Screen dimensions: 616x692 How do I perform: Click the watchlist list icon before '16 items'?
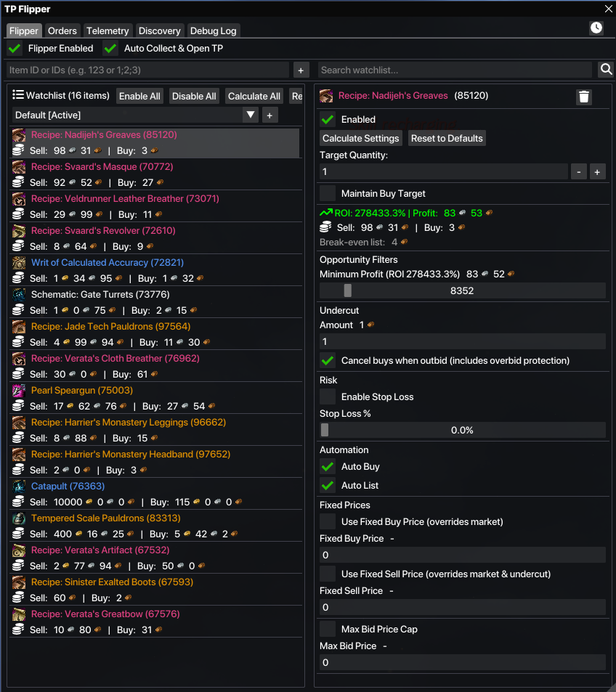click(17, 95)
